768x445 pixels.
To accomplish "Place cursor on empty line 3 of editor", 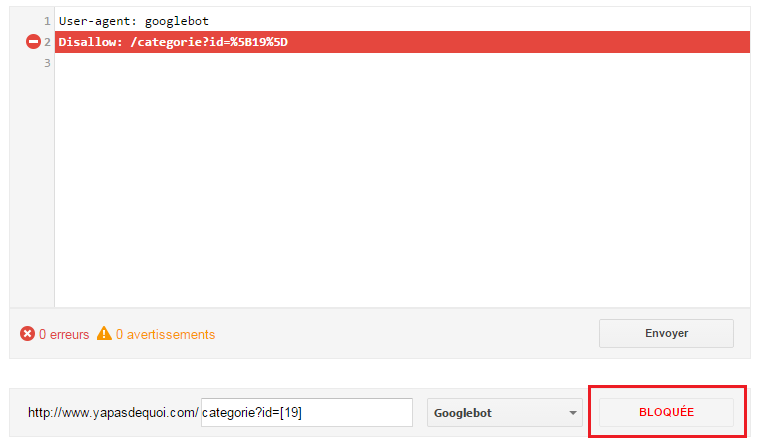I will tap(402, 63).
